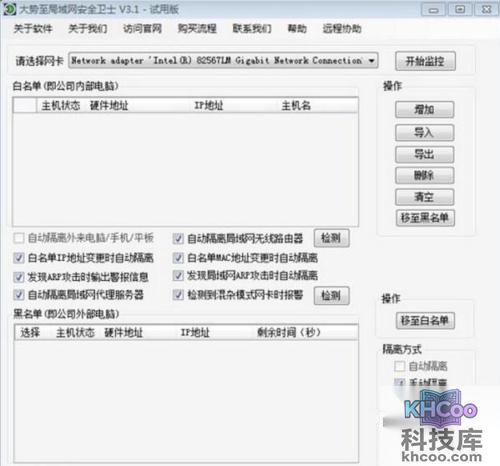Toggle 白名单IP地址变更时自动隔离 checkbox

tap(19, 258)
